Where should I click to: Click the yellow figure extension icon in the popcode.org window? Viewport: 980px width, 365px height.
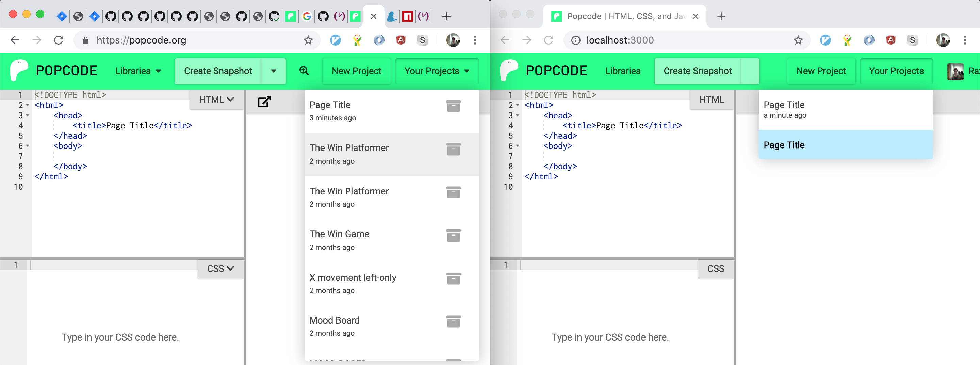pyautogui.click(x=357, y=40)
